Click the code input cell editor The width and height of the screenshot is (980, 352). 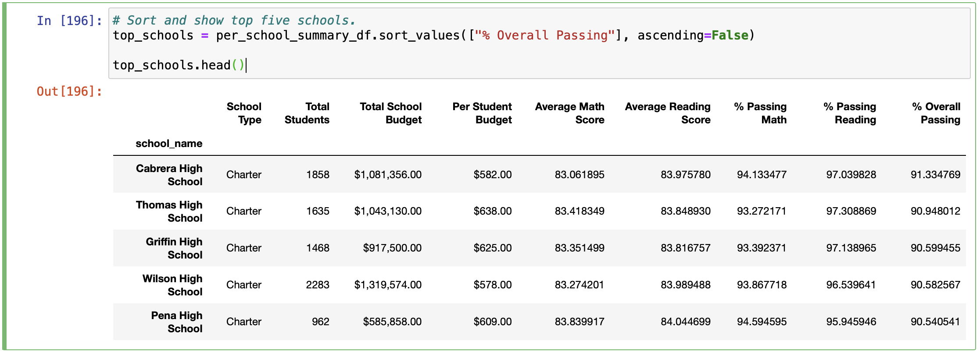[x=539, y=43]
